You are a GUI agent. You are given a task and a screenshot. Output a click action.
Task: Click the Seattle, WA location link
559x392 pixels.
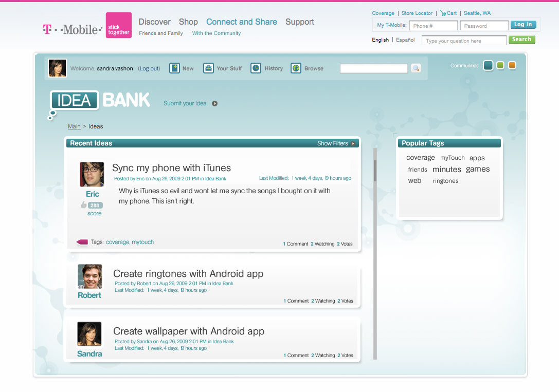pyautogui.click(x=477, y=13)
